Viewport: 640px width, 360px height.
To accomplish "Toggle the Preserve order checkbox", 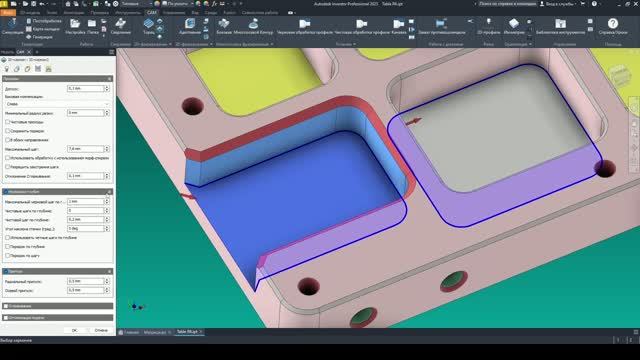I will click(7, 131).
